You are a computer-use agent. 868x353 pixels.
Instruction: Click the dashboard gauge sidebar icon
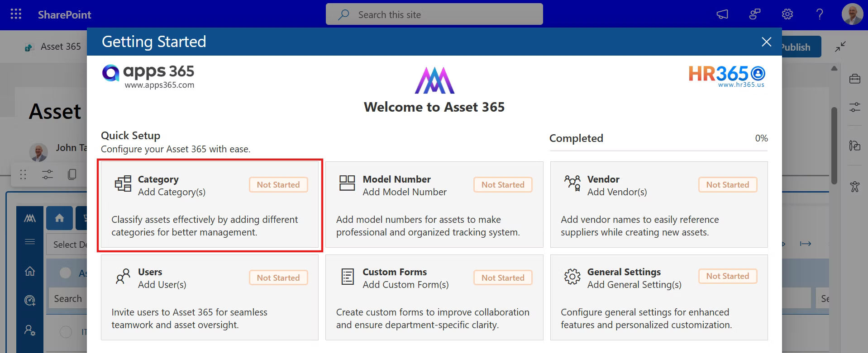coord(30,300)
